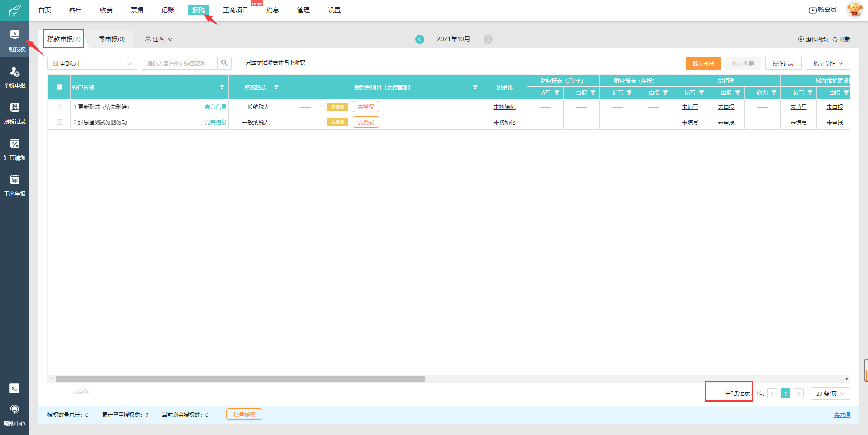Check the row for 更新测试（请勿删除）
Screen dimensions: 868x435
click(59, 107)
